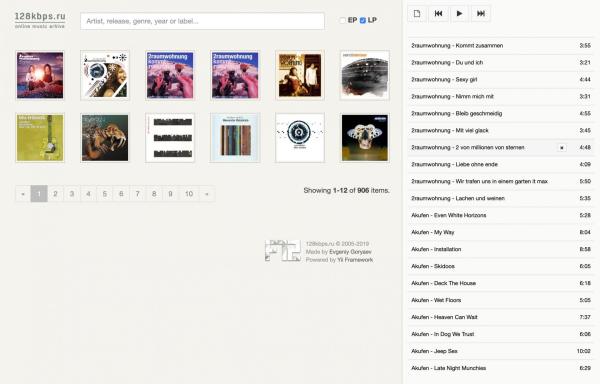Go to pagination page 4
Screen dimensions: 600x384
[x=88, y=194]
